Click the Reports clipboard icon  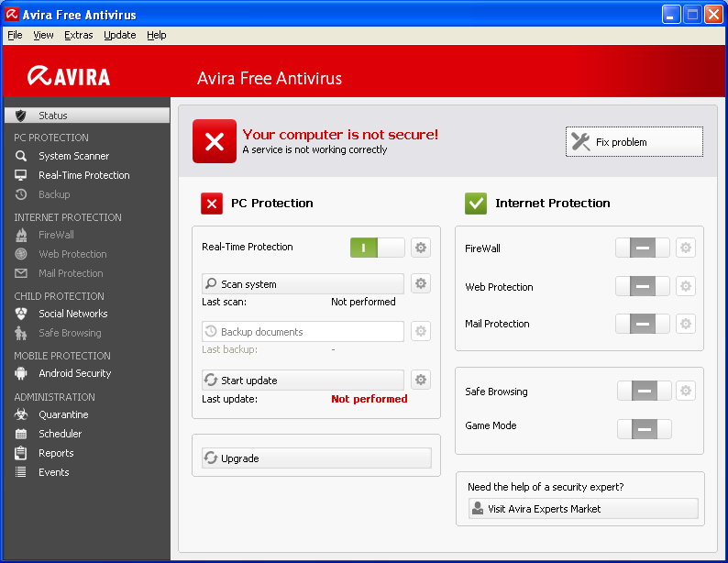[x=21, y=453]
